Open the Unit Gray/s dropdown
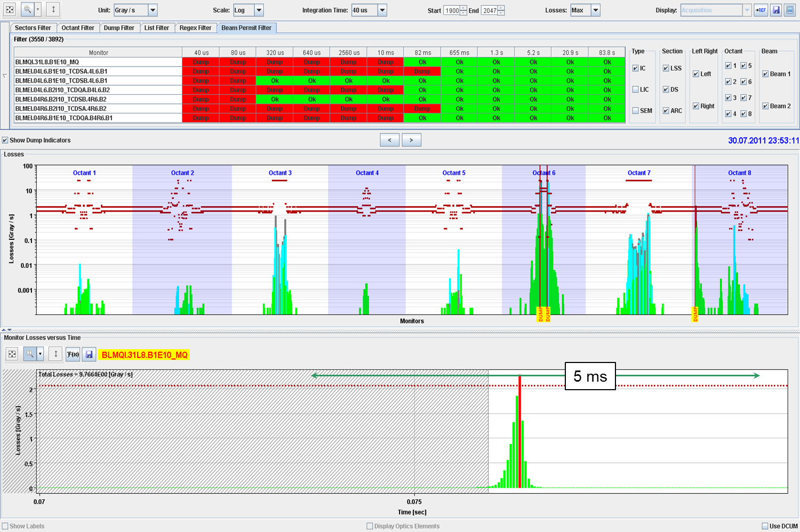The height and width of the screenshot is (532, 800). coord(153,10)
